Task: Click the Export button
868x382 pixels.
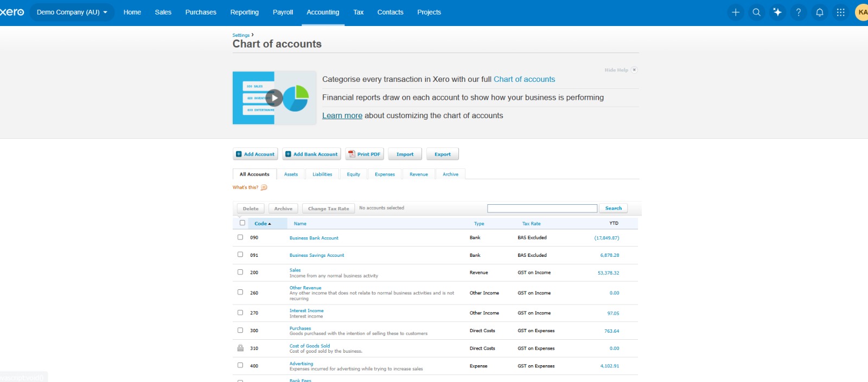Action: (443, 154)
